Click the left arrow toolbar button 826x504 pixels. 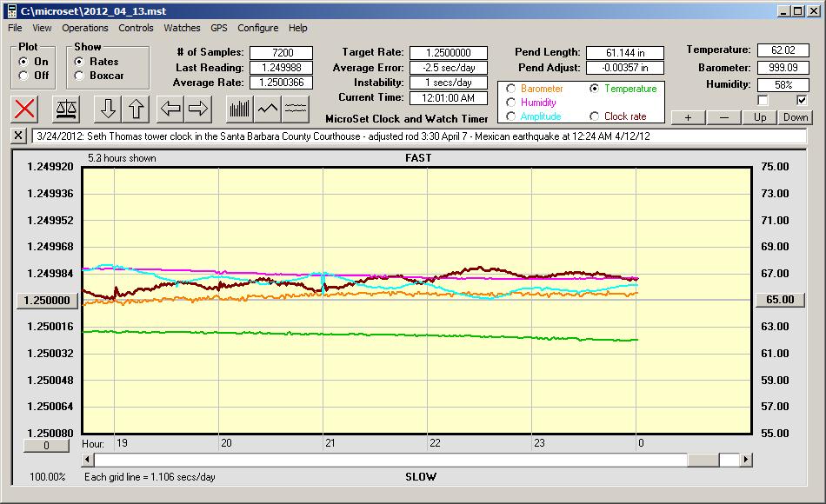170,109
